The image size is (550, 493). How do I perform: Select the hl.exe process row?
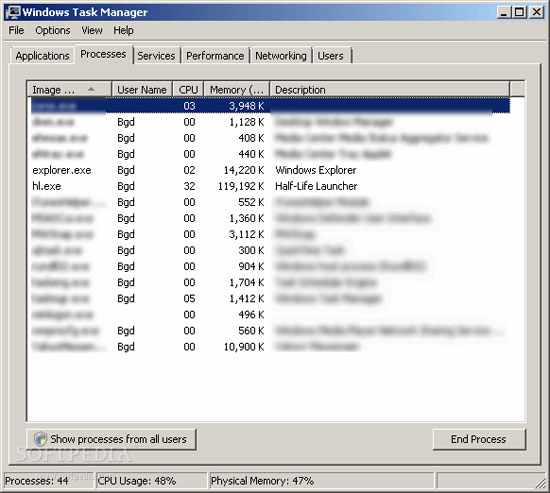pos(268,186)
